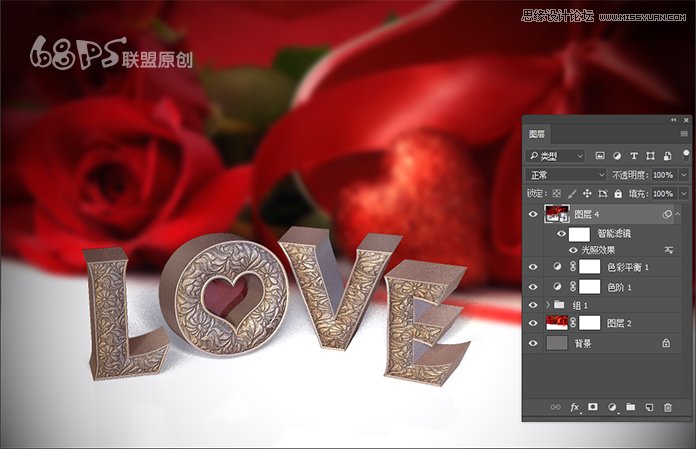Hide the 组 1 group
The image size is (696, 449).
(x=533, y=305)
